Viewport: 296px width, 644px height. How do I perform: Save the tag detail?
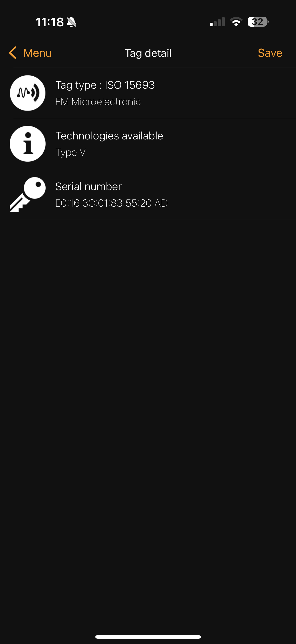[x=270, y=53]
